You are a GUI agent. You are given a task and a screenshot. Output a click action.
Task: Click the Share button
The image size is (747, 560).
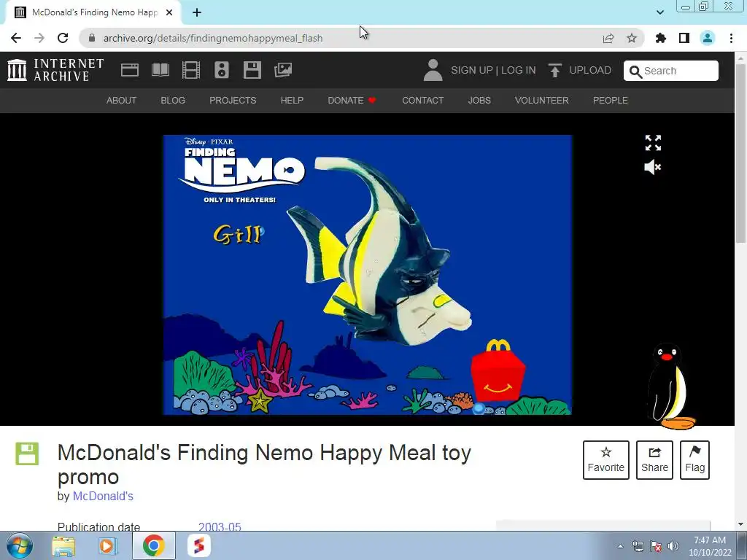point(654,460)
